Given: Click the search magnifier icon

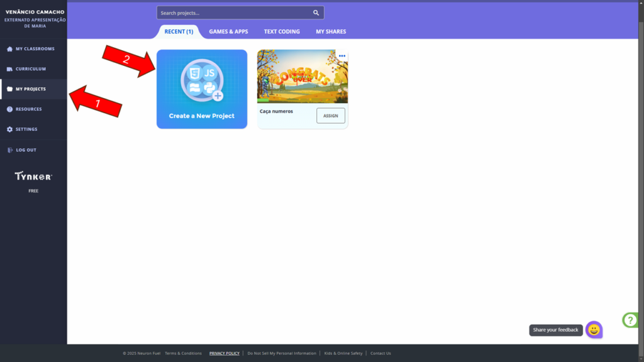Looking at the screenshot, I should pos(316,13).
